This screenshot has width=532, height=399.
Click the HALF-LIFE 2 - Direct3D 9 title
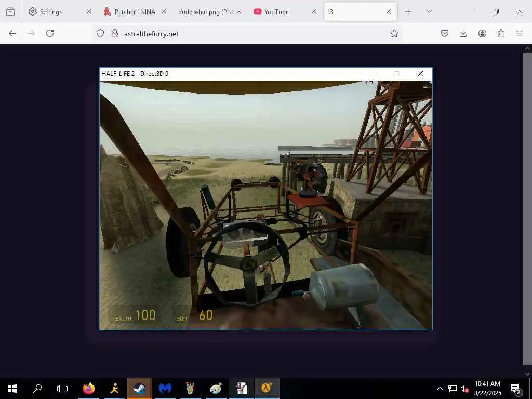coord(135,74)
